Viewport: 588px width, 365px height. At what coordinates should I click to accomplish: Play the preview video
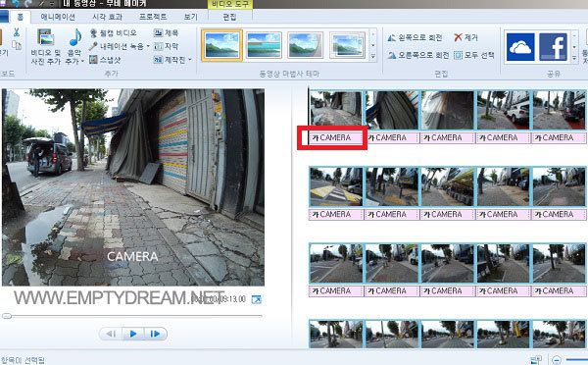[x=133, y=334]
